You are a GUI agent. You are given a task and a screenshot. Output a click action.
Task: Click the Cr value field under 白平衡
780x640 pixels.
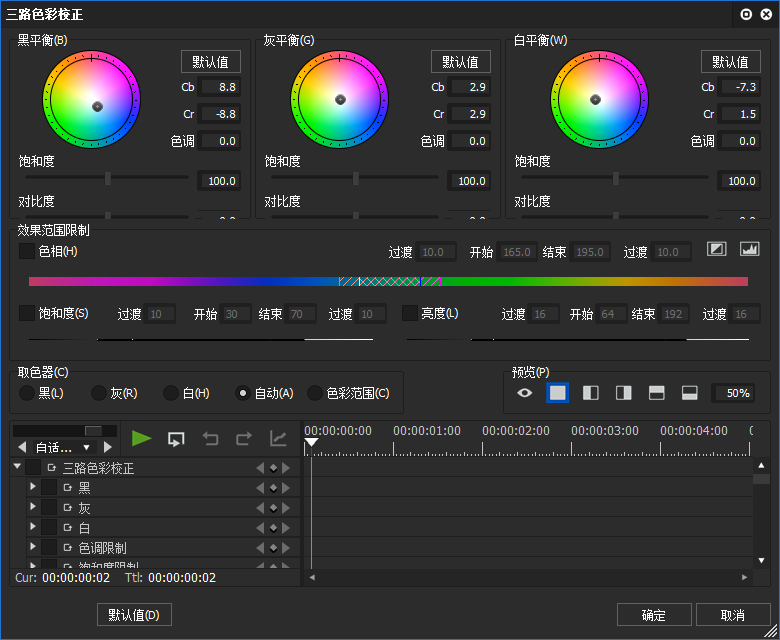tap(739, 114)
